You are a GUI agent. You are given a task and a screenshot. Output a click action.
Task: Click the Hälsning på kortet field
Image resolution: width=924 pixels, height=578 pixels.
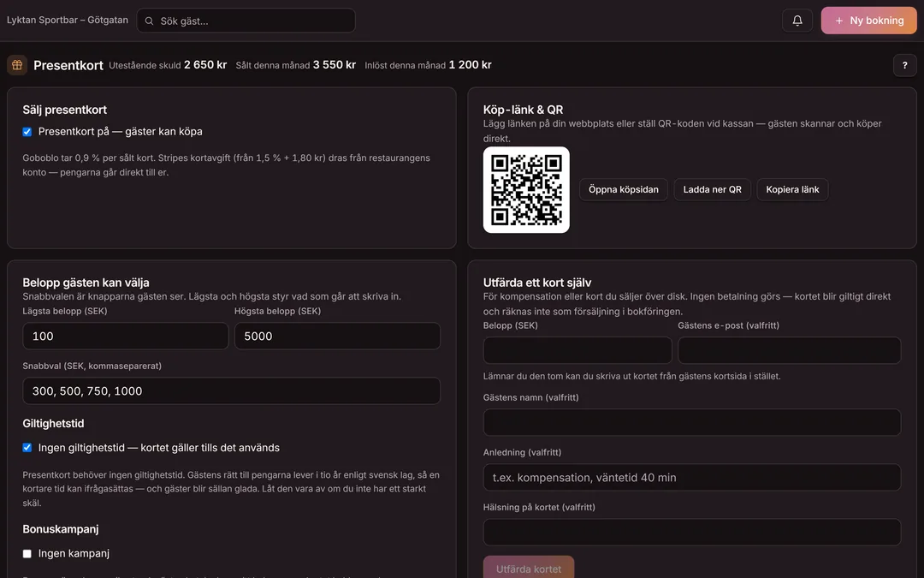pos(692,532)
